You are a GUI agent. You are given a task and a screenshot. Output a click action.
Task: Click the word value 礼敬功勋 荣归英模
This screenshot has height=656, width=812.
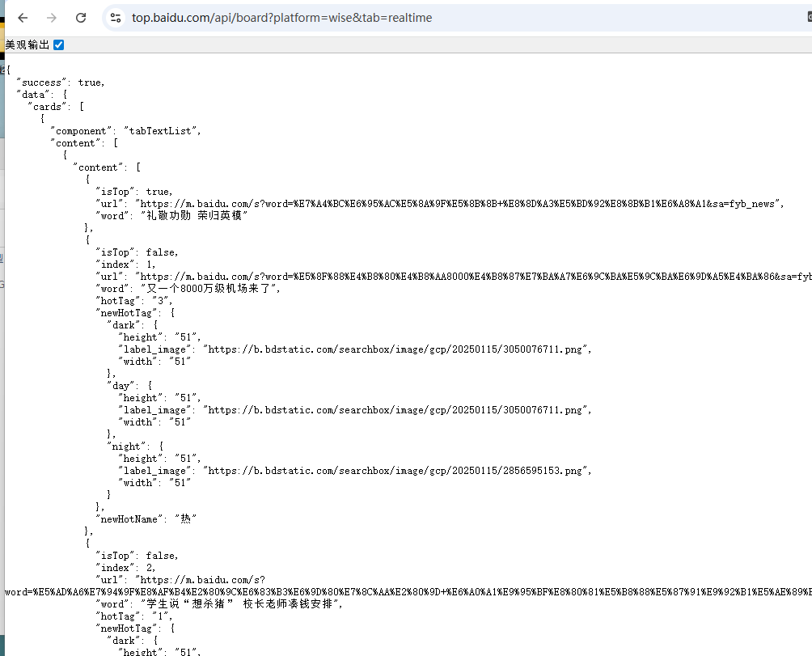coord(193,216)
